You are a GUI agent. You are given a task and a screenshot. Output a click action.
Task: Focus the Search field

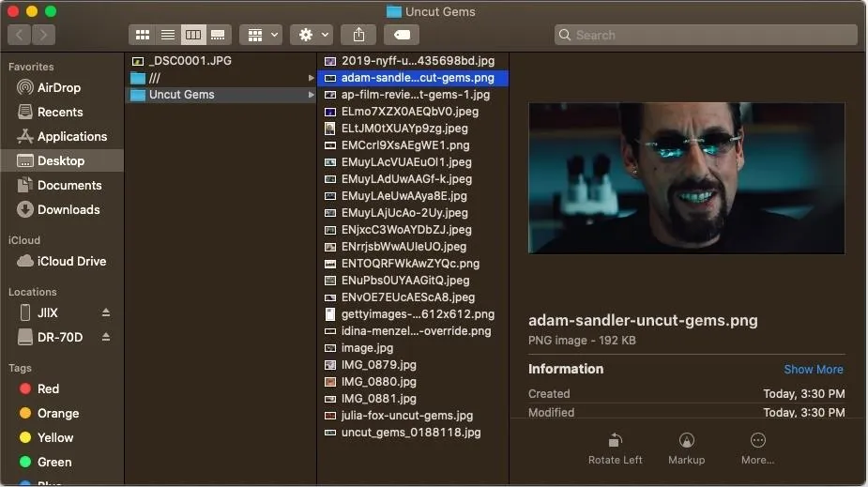(706, 35)
